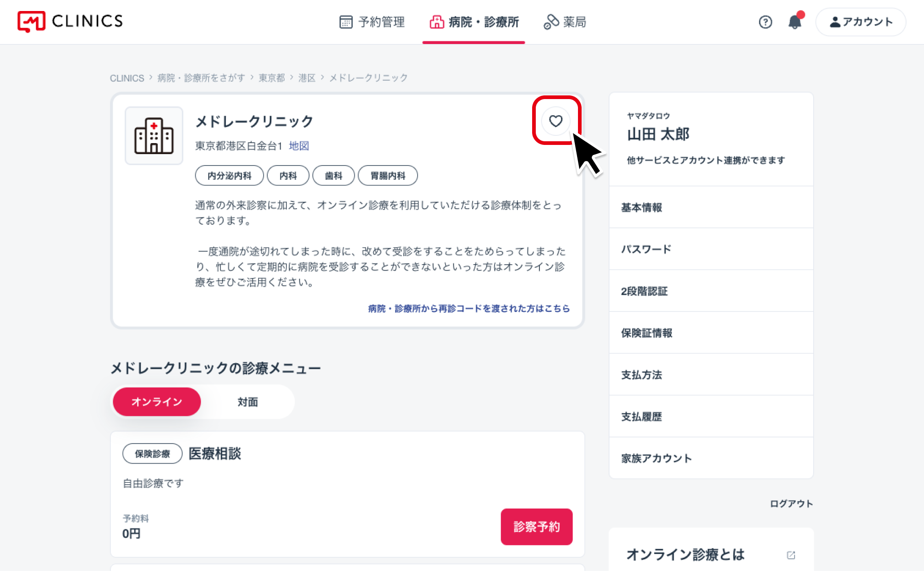Click the hospital building thumbnail
924x571 pixels.
[x=154, y=136]
